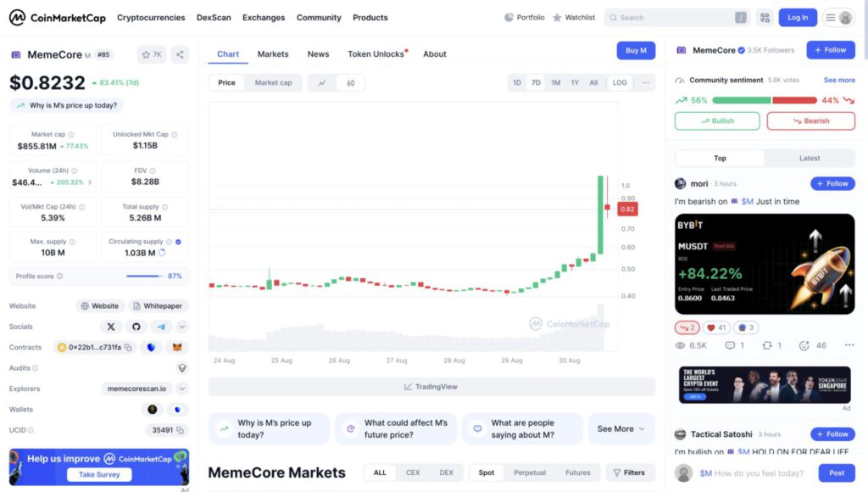The image size is (868, 492).
Task: Toggle the LOG scale button
Action: click(620, 83)
